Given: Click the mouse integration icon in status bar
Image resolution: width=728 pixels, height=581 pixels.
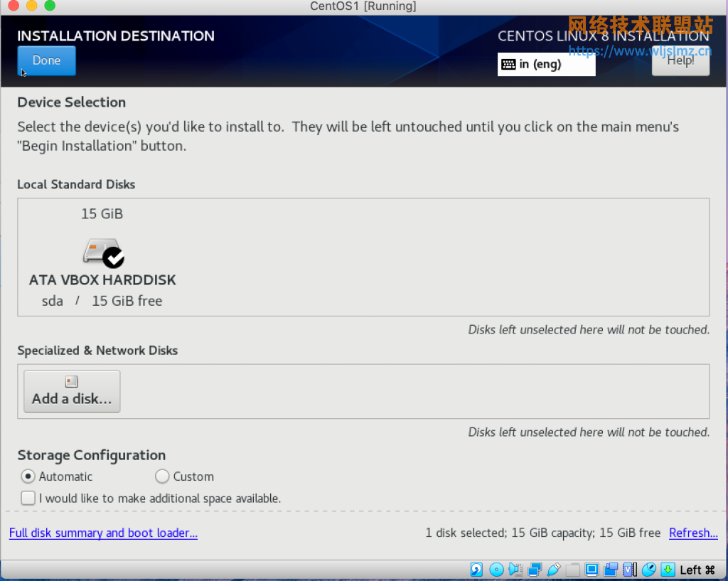Looking at the screenshot, I should (x=649, y=569).
